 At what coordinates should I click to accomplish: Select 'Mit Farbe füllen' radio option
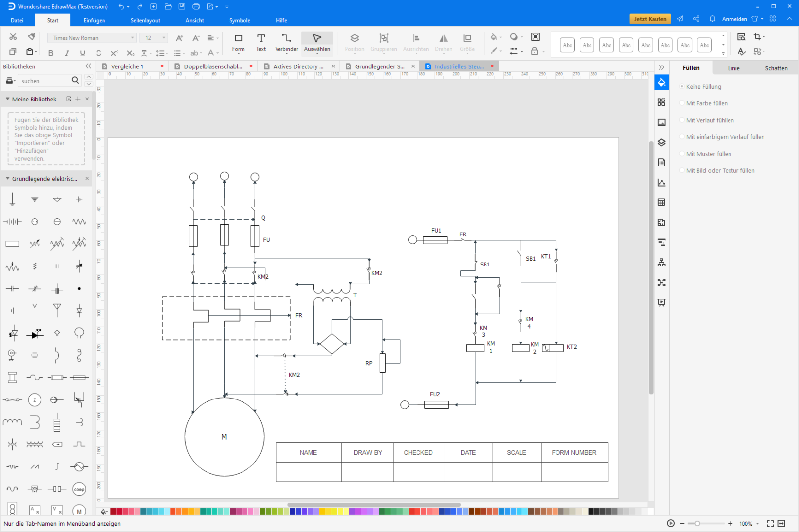coord(706,103)
